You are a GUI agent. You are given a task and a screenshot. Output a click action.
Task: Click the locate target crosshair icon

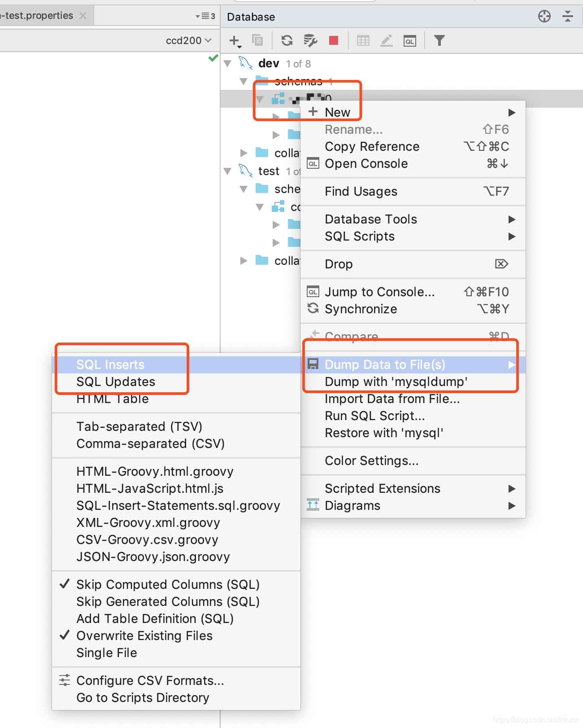coord(544,17)
